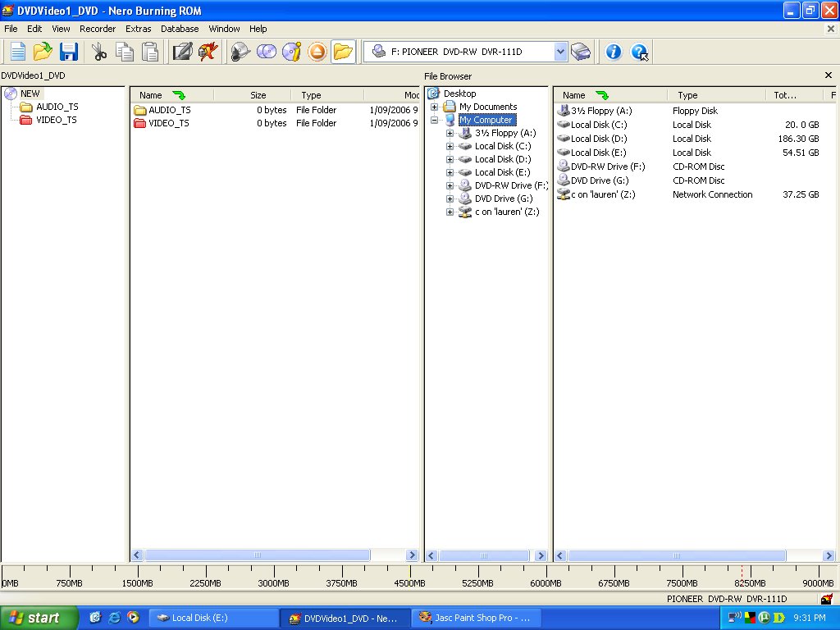840x630 pixels.
Task: Click the orange Eject disc icon
Action: (317, 52)
